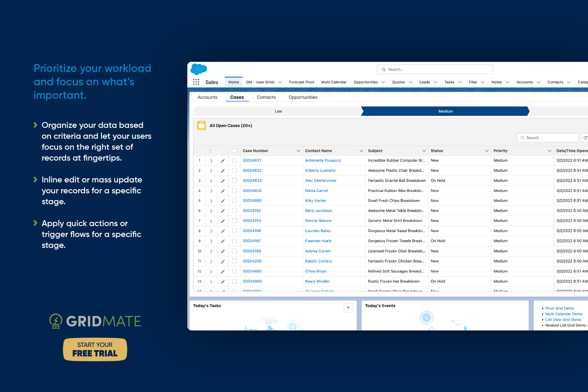This screenshot has width=588, height=392.
Task: Switch to the Accounts tab above the grid
Action: (207, 97)
